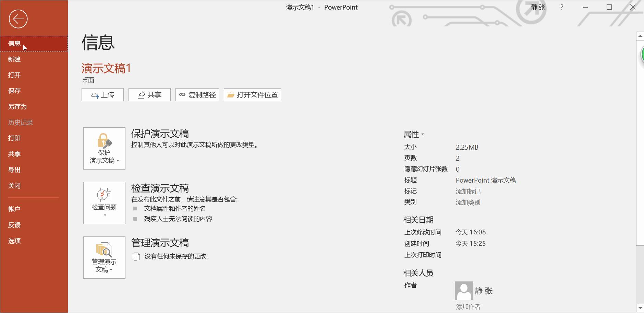The height and width of the screenshot is (313, 644).
Task: Click the back arrow to exit backstage view
Action: click(x=19, y=19)
